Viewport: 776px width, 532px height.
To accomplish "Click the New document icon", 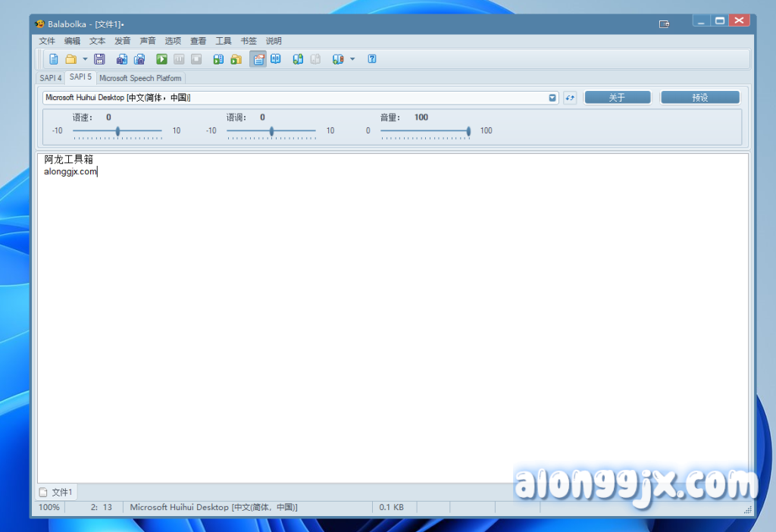I will pos(54,59).
